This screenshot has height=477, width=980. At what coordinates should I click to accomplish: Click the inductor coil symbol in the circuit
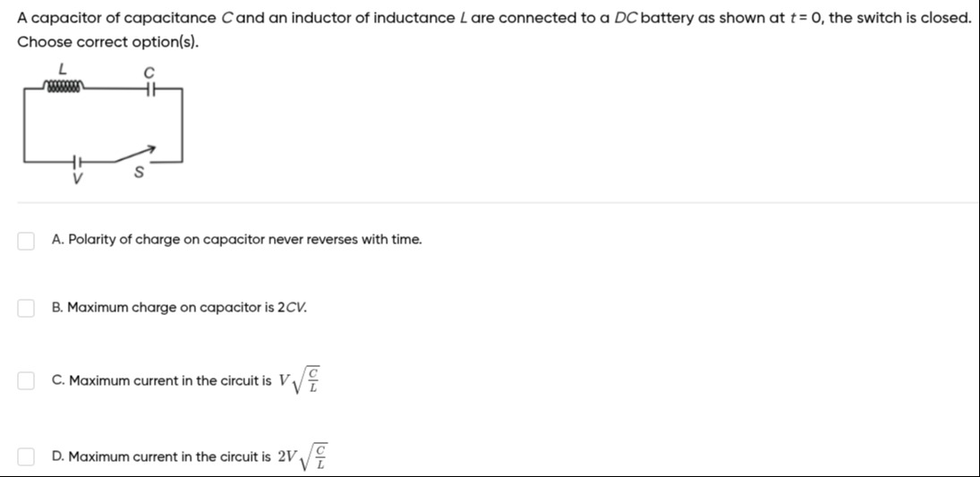[64, 88]
